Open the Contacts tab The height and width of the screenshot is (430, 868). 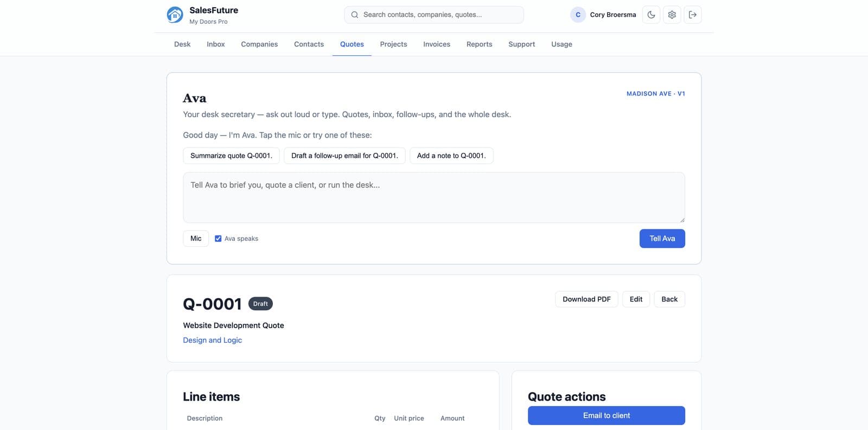309,44
